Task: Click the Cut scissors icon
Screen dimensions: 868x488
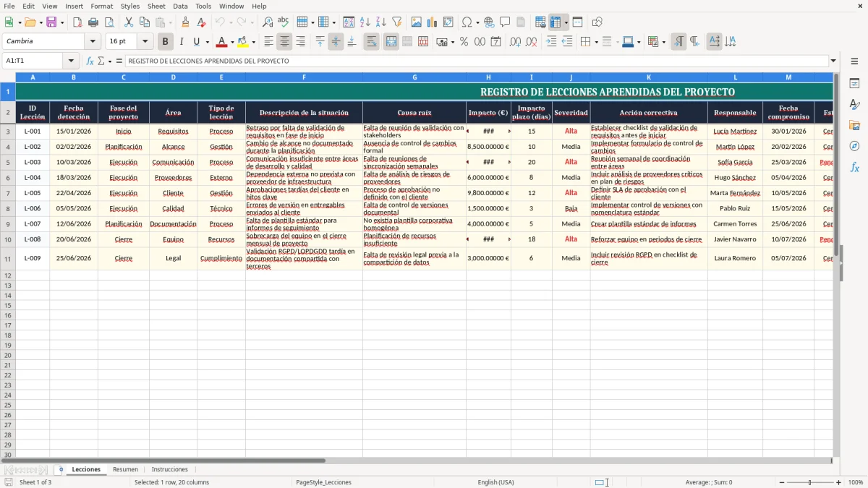Action: pos(129,22)
